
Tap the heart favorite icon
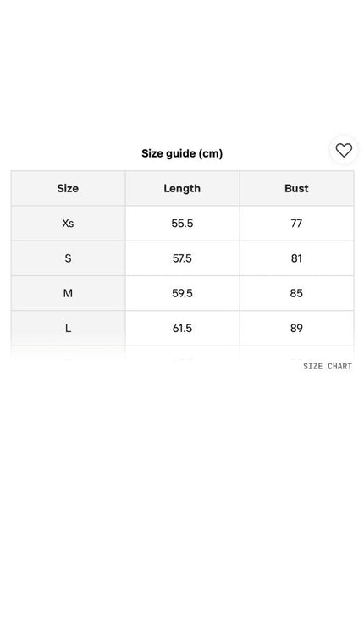[344, 150]
